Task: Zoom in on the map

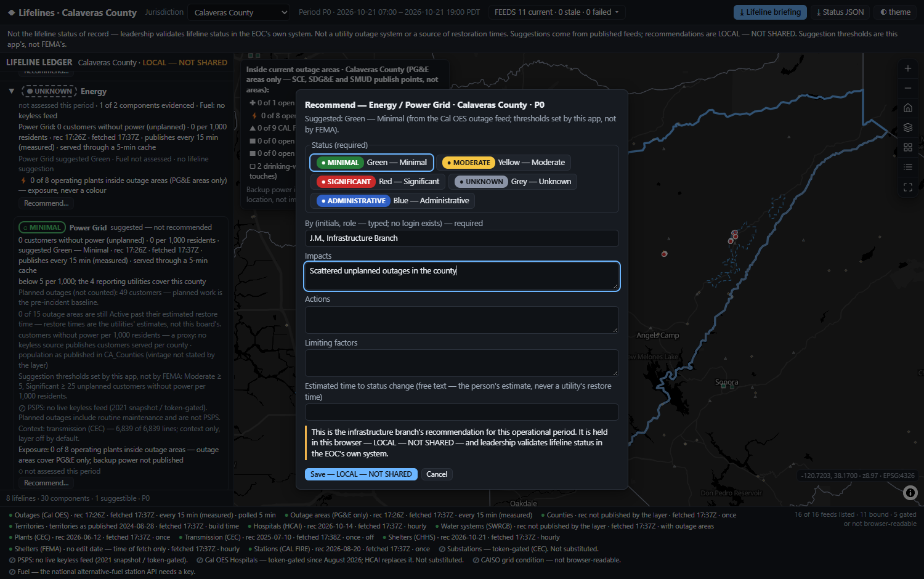Action: pos(908,68)
